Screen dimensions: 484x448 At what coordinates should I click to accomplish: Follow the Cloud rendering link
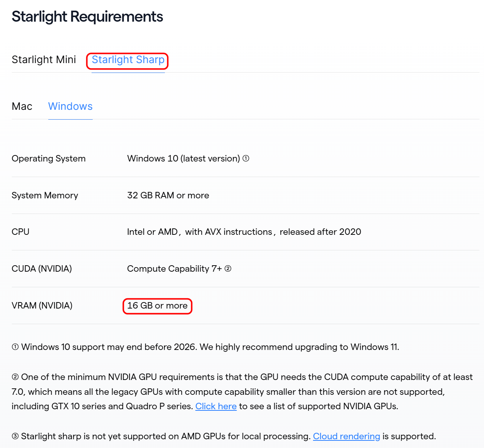[x=346, y=436]
